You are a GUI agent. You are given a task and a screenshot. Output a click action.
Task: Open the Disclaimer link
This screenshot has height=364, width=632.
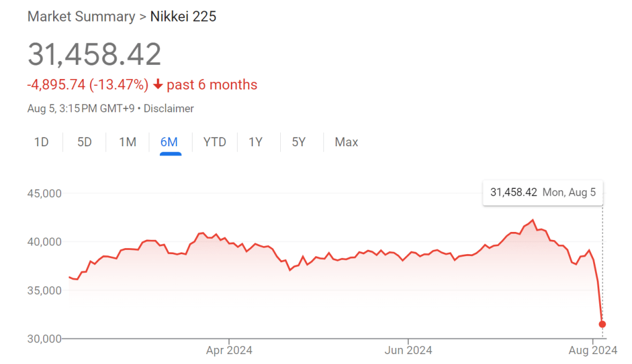170,109
